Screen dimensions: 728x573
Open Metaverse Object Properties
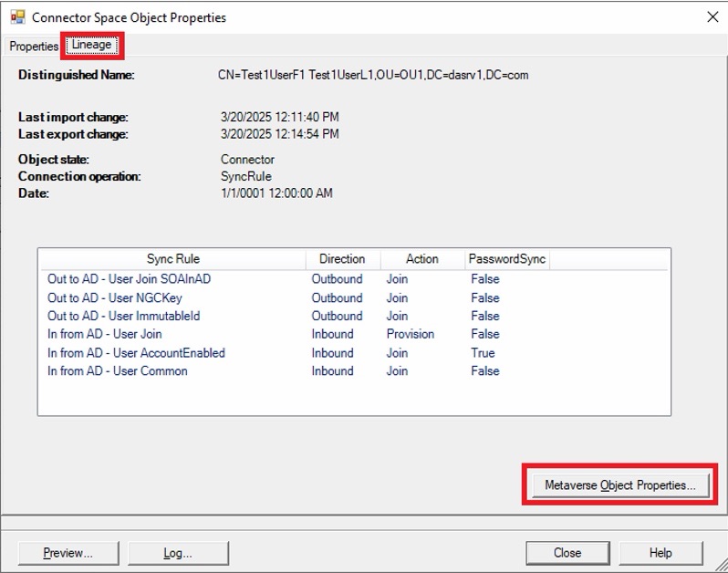620,485
